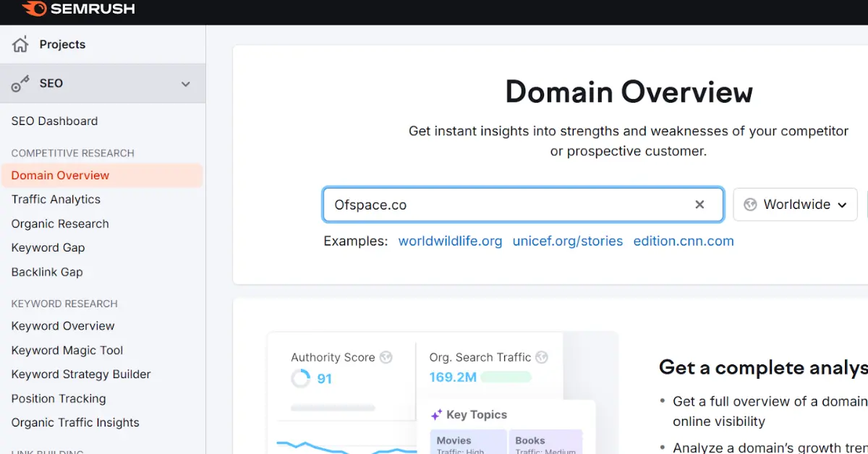
Task: Go to Position Tracking
Action: [x=59, y=398]
